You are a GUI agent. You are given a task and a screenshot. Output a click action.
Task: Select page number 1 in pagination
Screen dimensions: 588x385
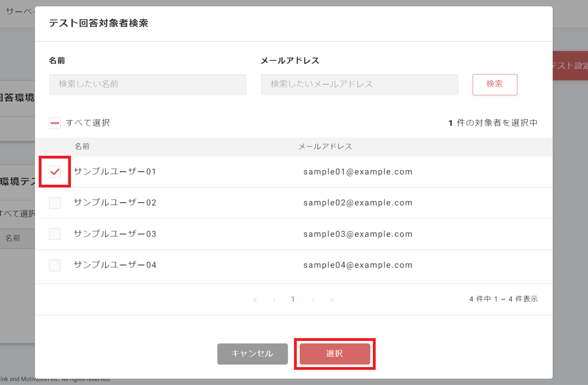293,299
